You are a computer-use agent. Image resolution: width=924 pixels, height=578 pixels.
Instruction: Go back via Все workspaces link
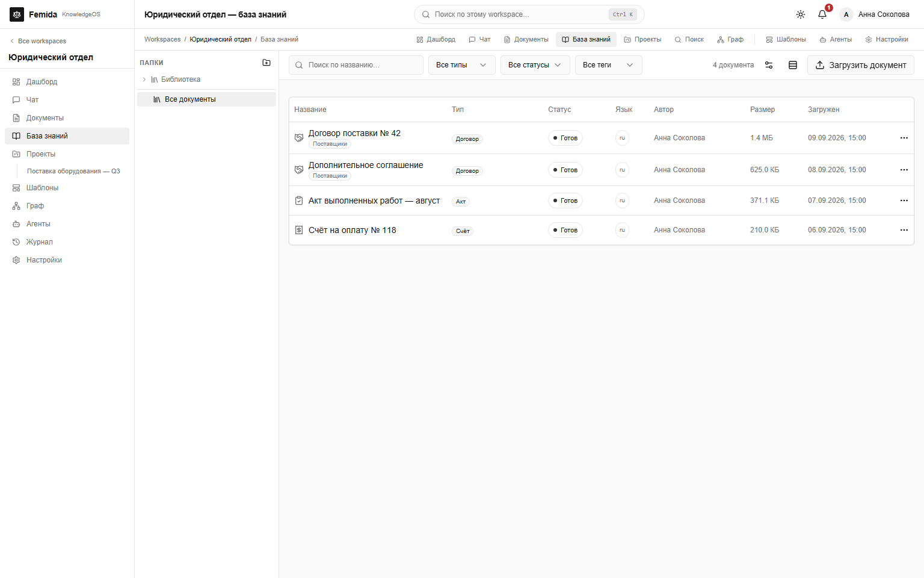pos(38,41)
